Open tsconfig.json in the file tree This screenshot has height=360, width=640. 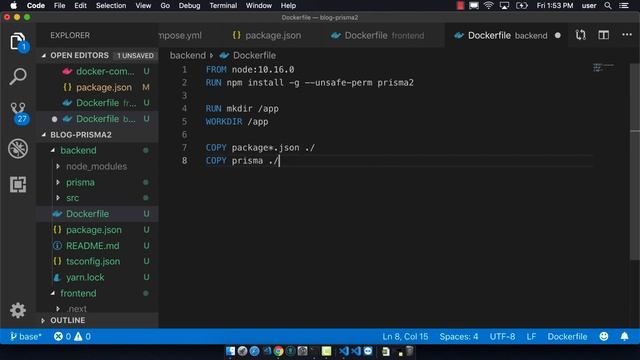point(97,261)
